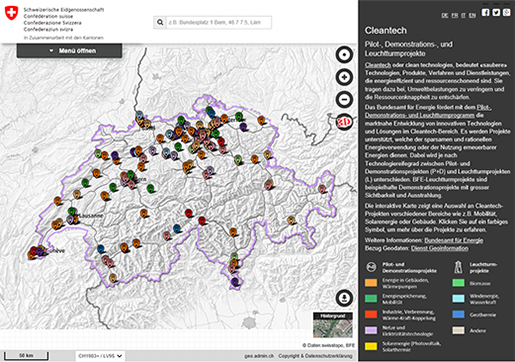The image size is (515, 362).
Task: Select the dark purple marker at Ticino's southern tip
Action: pyautogui.click(x=235, y=282)
